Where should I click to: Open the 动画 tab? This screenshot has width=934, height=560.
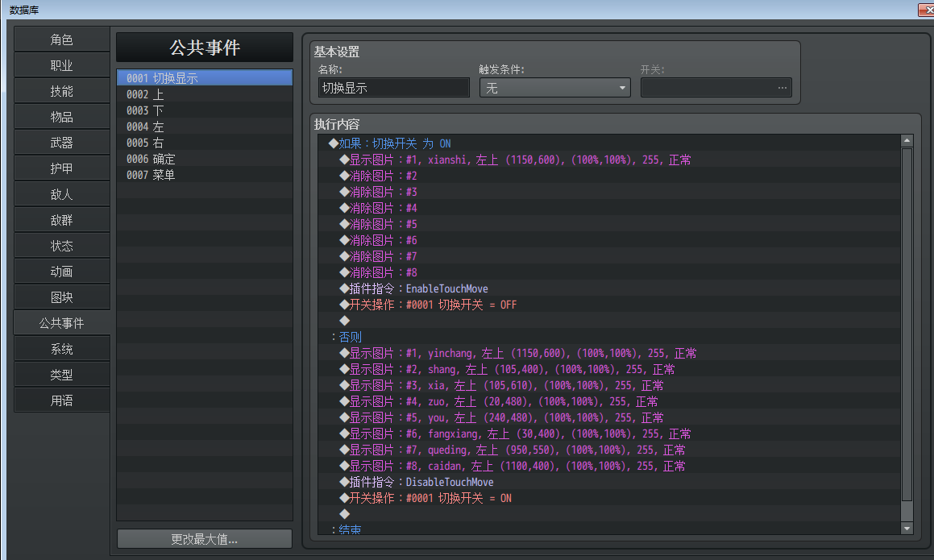pos(62,272)
